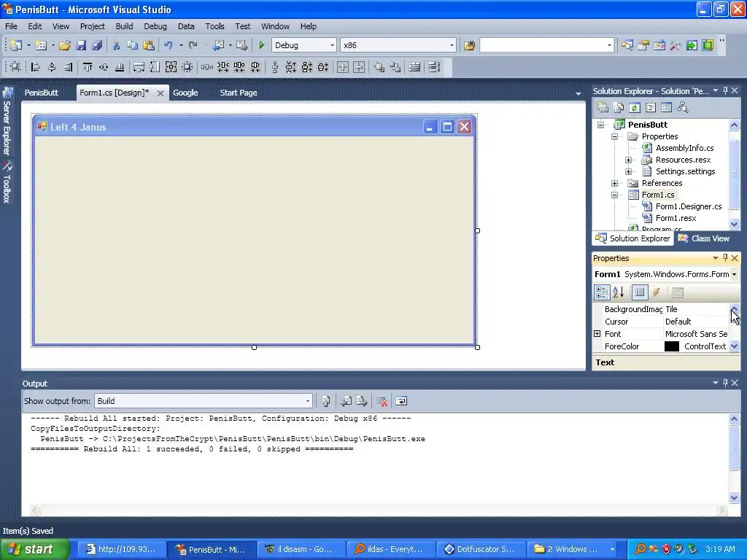The image size is (747, 560).
Task: Toggle Categorized view in Properties panel
Action: [602, 292]
